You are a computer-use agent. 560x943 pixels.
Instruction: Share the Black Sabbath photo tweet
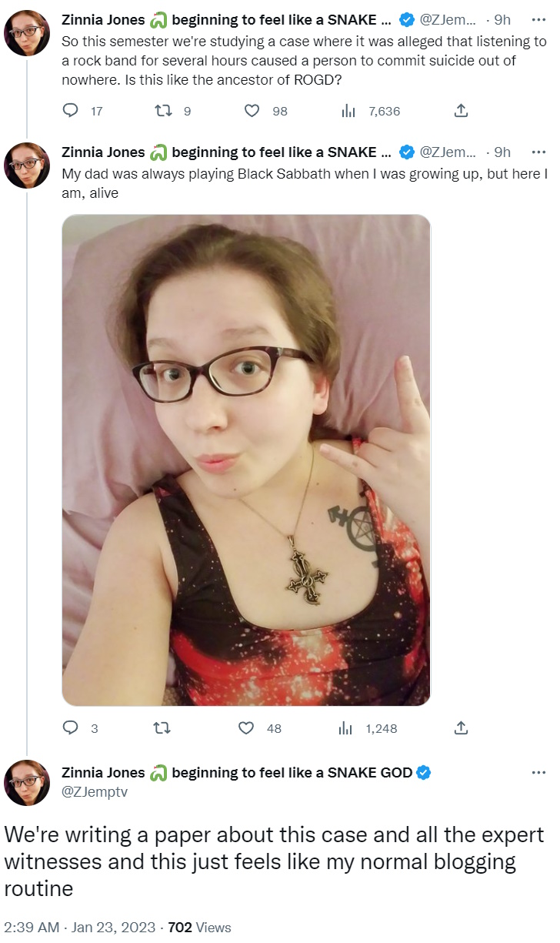click(x=461, y=727)
